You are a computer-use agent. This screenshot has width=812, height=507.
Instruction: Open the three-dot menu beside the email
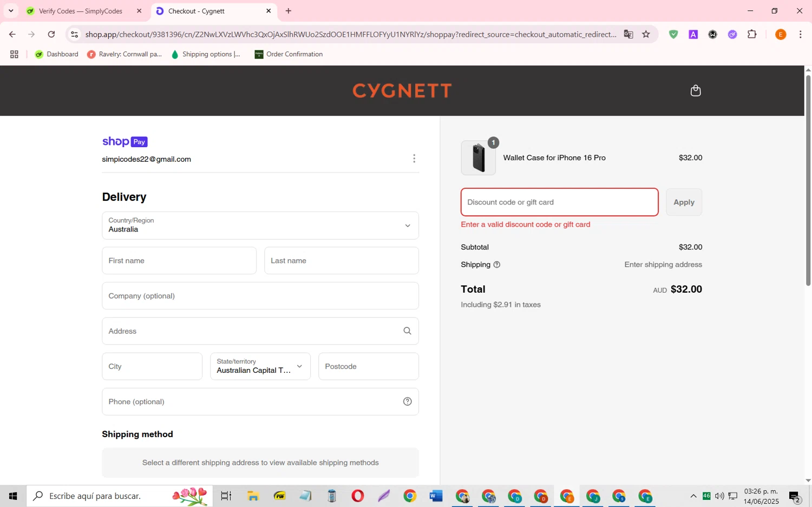click(x=414, y=159)
